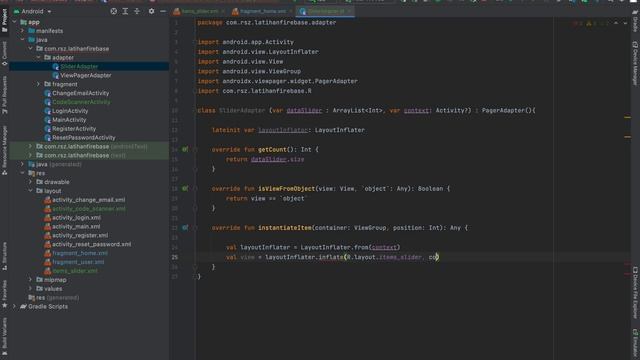Go to previous highlighted error arrow

616,23
